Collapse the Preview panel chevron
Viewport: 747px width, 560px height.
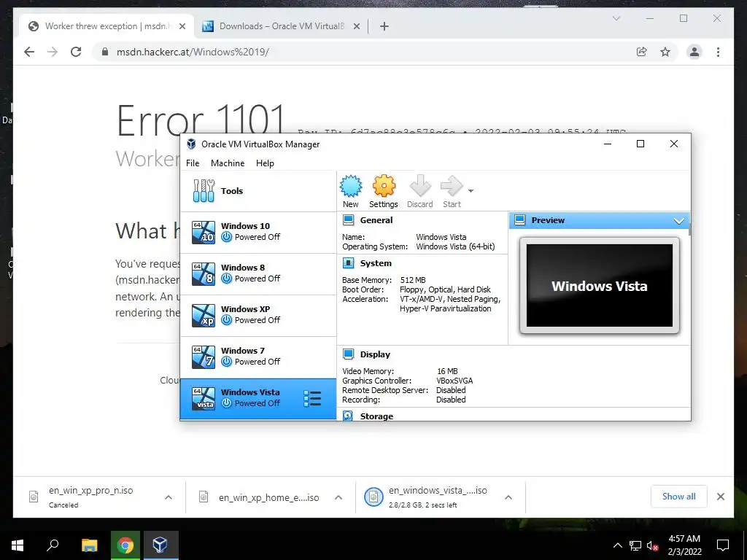coord(679,220)
